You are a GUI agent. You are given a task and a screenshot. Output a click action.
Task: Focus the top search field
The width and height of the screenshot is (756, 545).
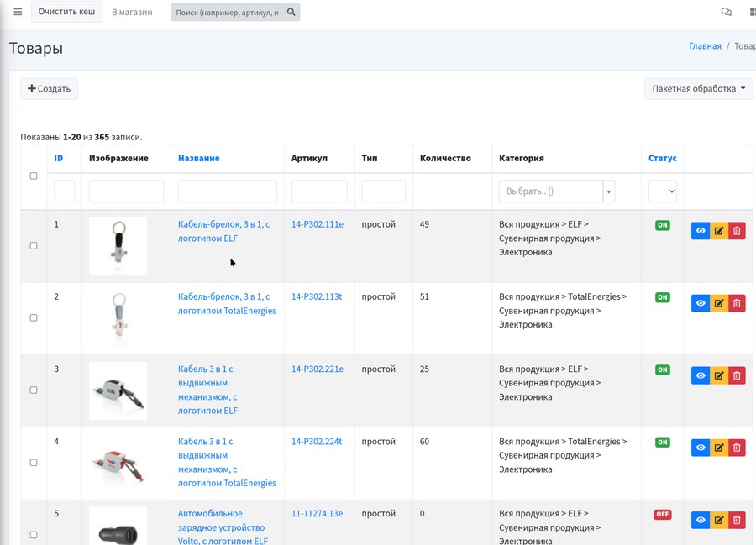click(x=228, y=12)
